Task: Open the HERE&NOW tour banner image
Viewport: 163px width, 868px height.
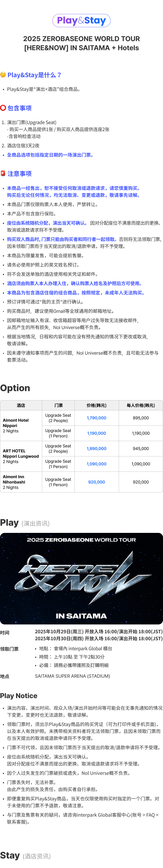Action: (81, 578)
